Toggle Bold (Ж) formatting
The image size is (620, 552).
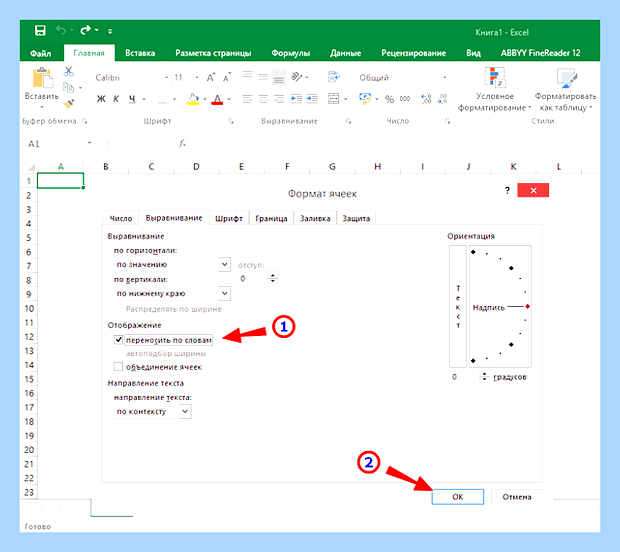101,99
